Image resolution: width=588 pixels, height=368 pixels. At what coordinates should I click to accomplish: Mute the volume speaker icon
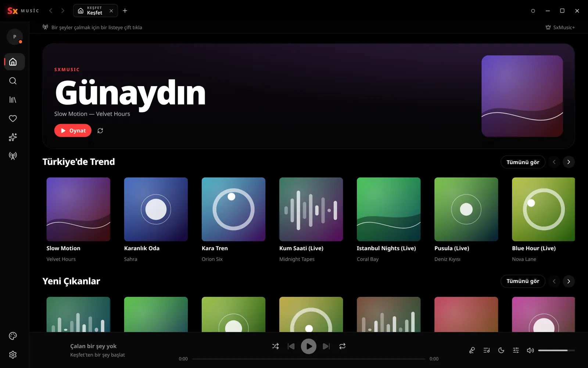click(x=530, y=350)
